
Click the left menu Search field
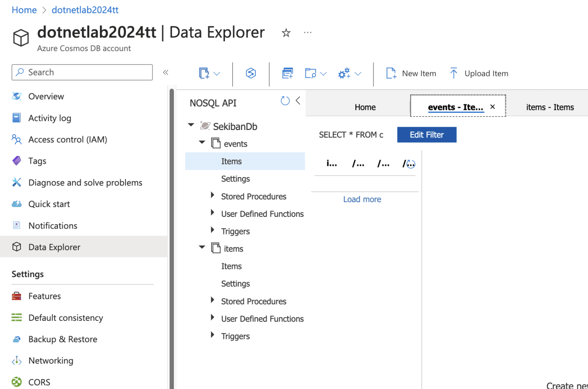pos(82,72)
